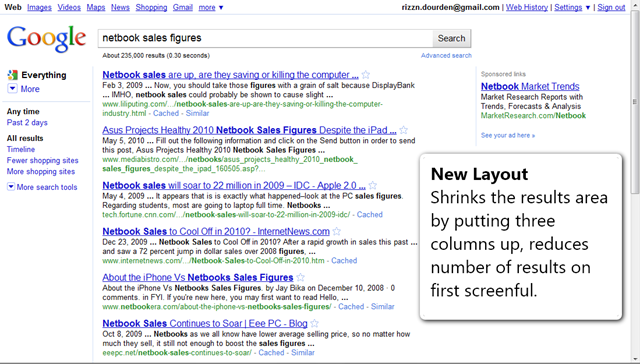The width and height of the screenshot is (640, 364).
Task: Star the 'Netbook sales are up' result
Action: click(366, 75)
